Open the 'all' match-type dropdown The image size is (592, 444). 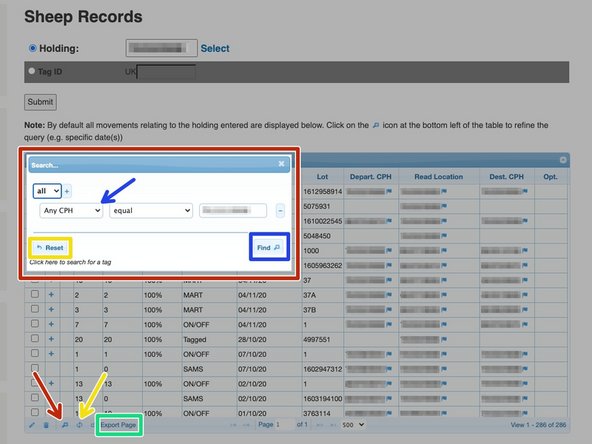(47, 191)
